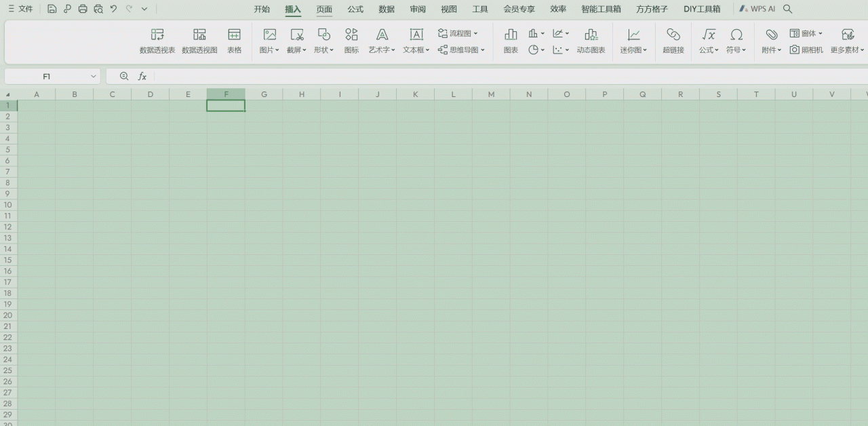This screenshot has height=426, width=868.
Task: Click the redo arrow icon
Action: 129,9
